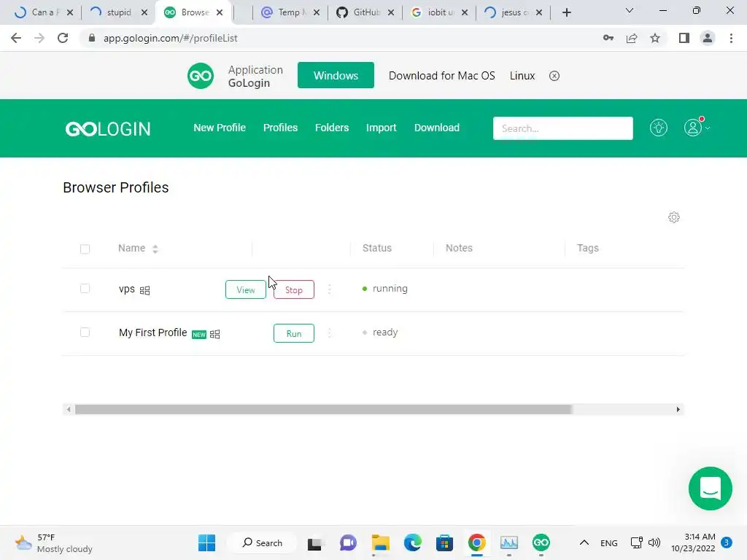Image resolution: width=747 pixels, height=560 pixels.
Task: Open Folders section
Action: pos(332,128)
